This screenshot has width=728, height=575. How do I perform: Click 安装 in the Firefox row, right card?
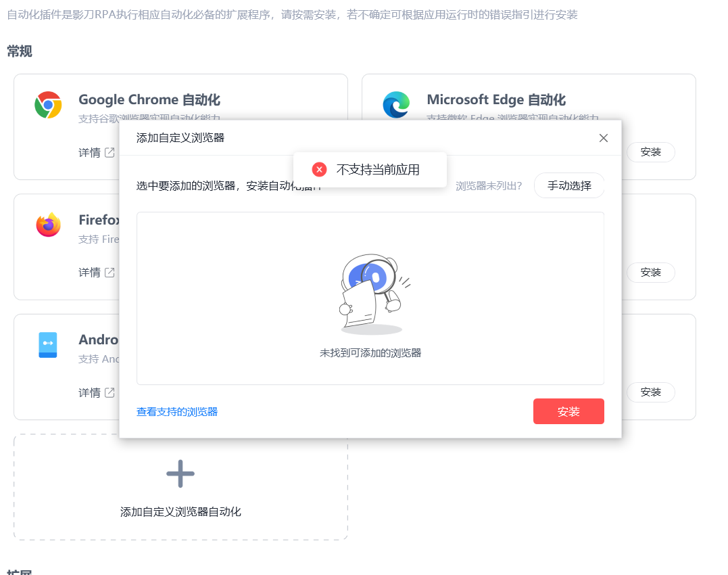click(650, 273)
